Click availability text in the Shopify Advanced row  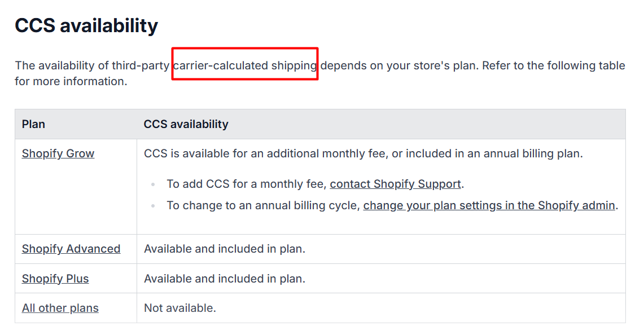coord(225,249)
